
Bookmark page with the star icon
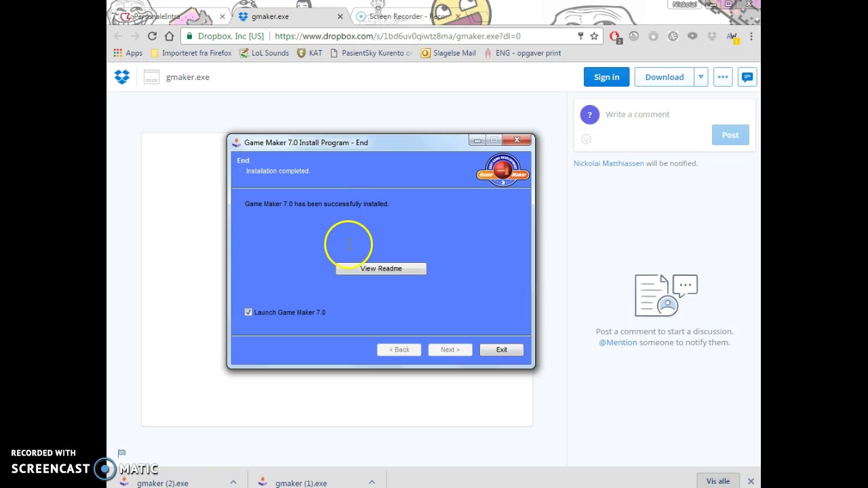pyautogui.click(x=594, y=36)
